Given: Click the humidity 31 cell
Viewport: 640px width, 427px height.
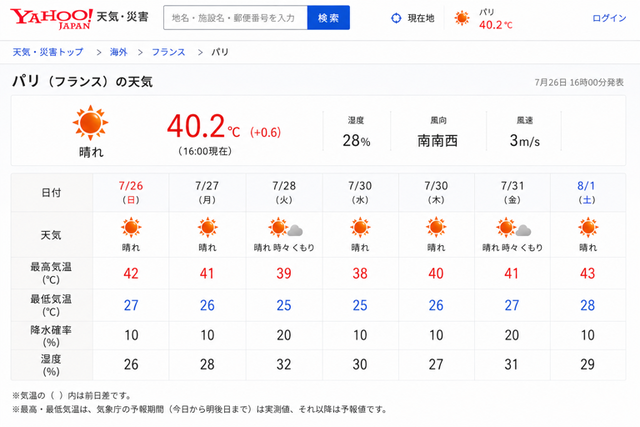Looking at the screenshot, I should (511, 365).
